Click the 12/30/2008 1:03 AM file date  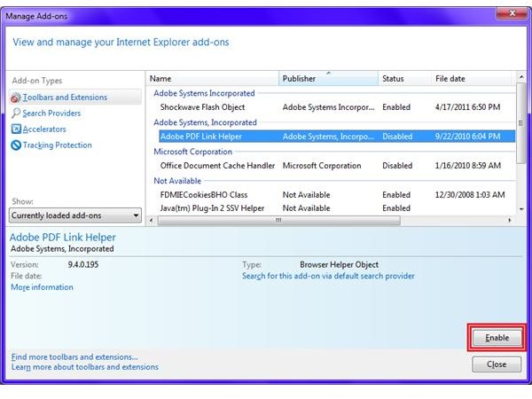470,195
